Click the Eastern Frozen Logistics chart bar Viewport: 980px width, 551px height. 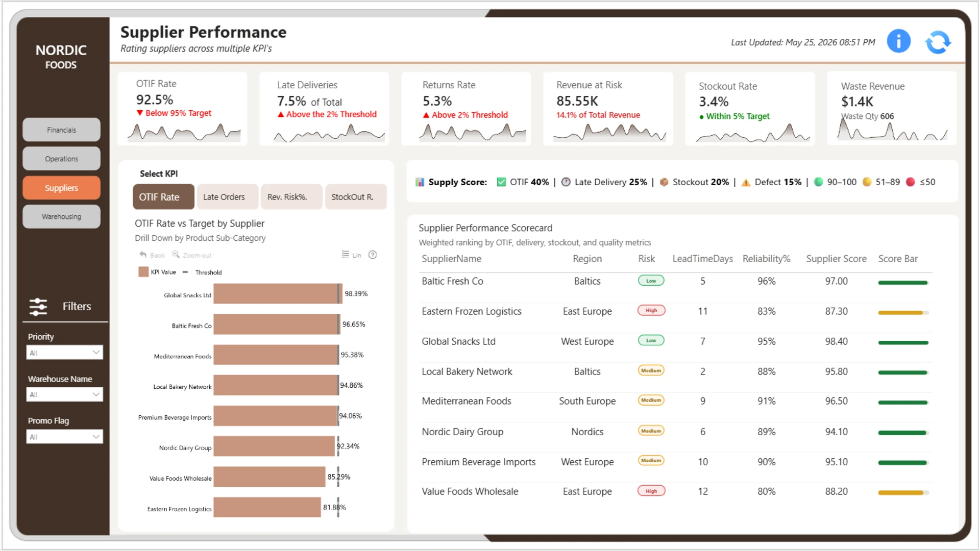[267, 508]
